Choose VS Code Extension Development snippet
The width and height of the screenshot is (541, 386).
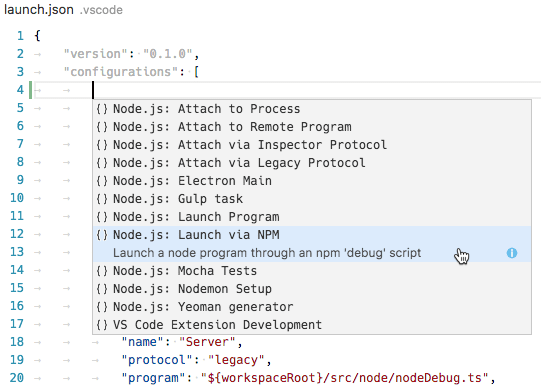coord(312,325)
